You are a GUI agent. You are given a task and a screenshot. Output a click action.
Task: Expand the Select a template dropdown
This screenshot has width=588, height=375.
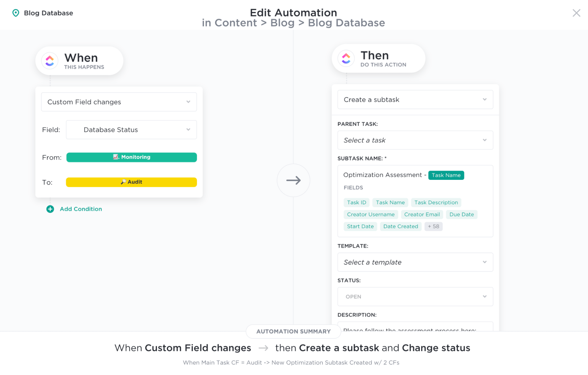coord(415,262)
